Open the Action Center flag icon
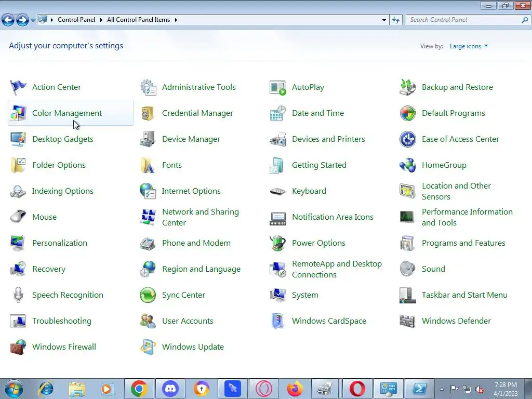Viewport: 532px width, 399px height. (18, 87)
